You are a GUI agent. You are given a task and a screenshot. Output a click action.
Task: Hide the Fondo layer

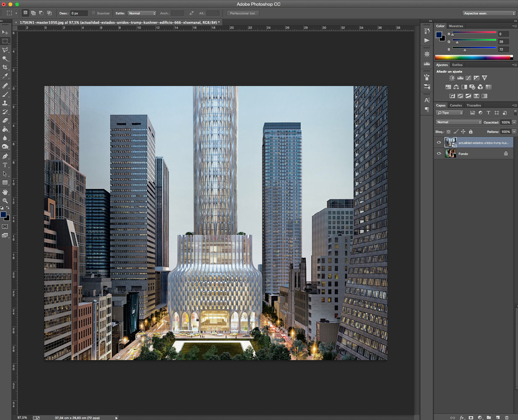coord(439,154)
